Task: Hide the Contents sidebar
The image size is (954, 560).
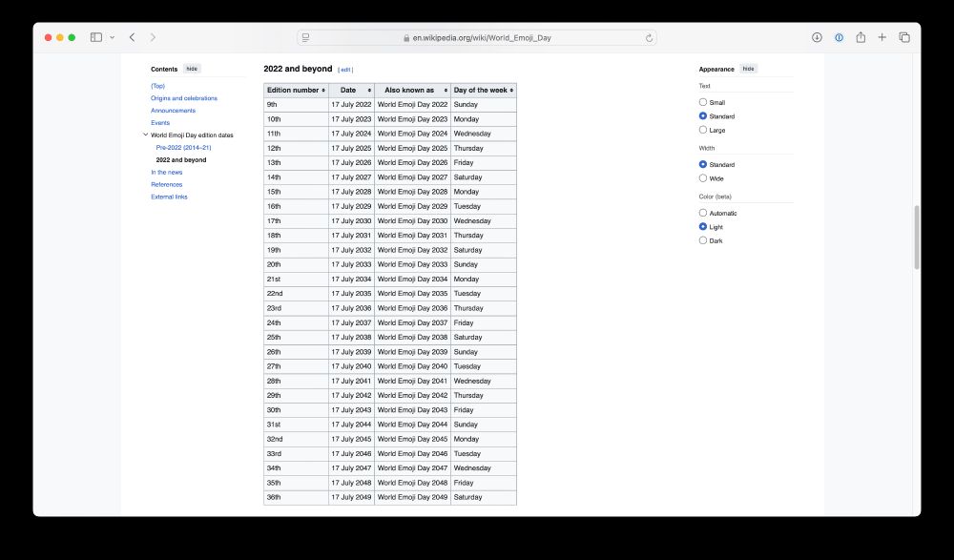Action: [192, 69]
